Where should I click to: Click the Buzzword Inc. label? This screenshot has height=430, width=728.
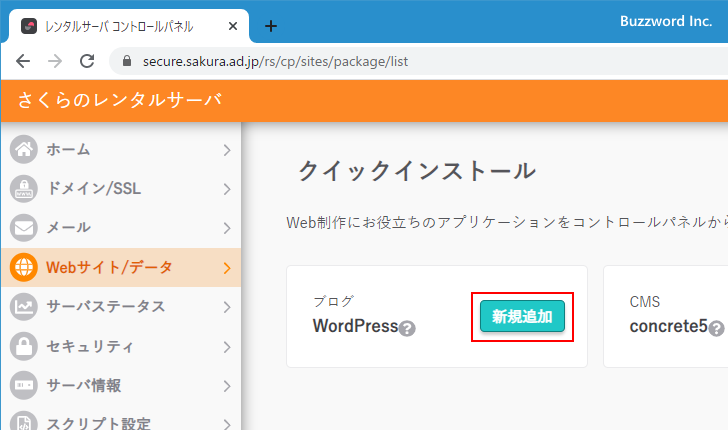point(666,21)
